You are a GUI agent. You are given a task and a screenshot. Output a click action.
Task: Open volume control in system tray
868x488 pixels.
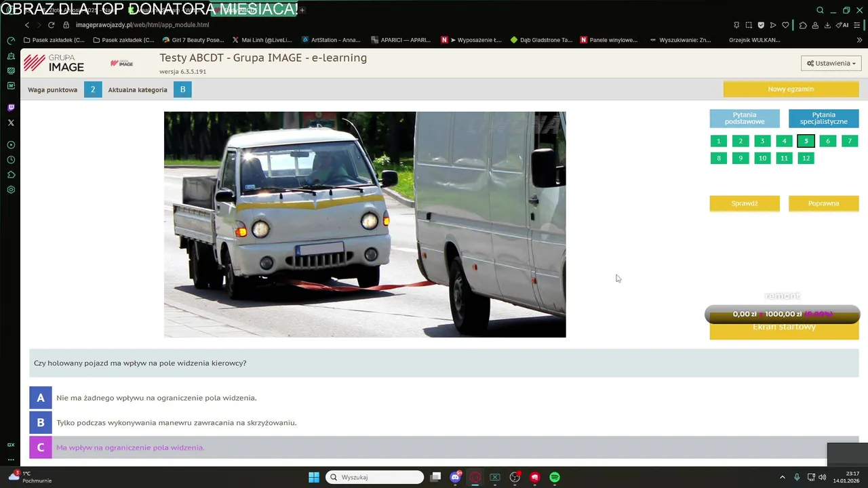[x=822, y=477]
